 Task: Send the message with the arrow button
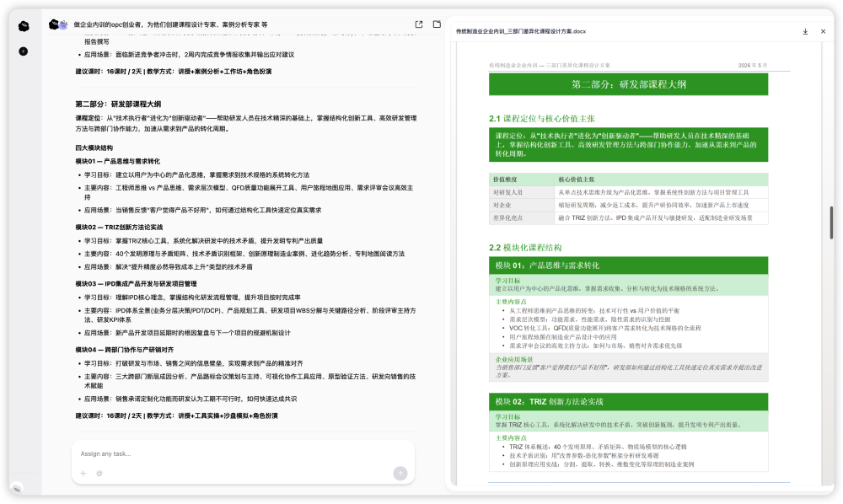(400, 473)
